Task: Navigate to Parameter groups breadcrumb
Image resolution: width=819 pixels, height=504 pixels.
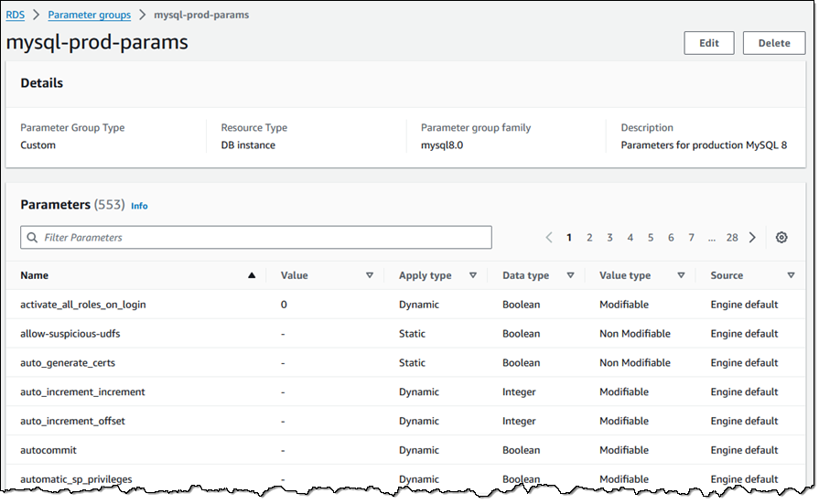Action: point(89,15)
